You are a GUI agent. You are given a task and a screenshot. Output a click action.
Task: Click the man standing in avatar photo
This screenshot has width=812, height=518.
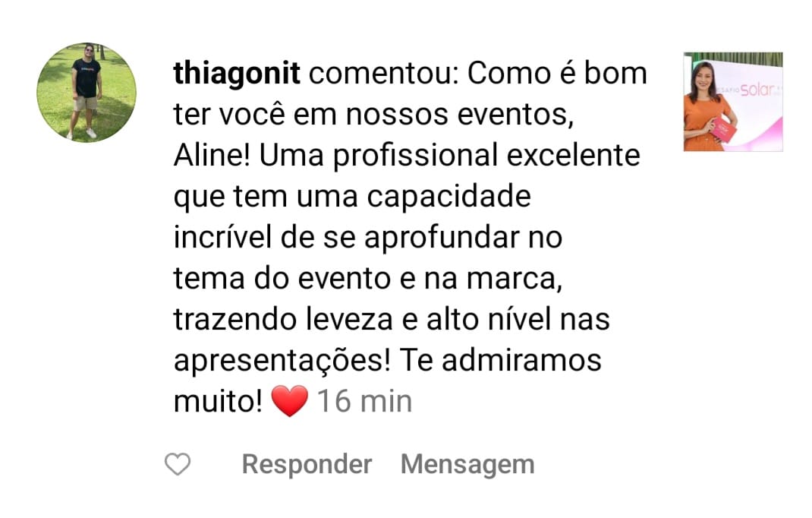(86, 91)
